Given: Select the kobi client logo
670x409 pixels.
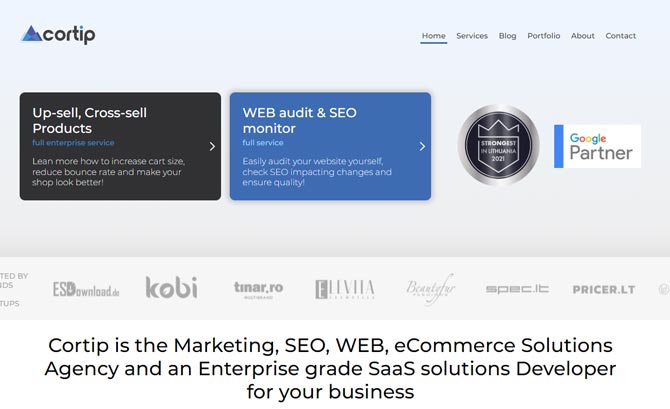Looking at the screenshot, I should tap(171, 287).
